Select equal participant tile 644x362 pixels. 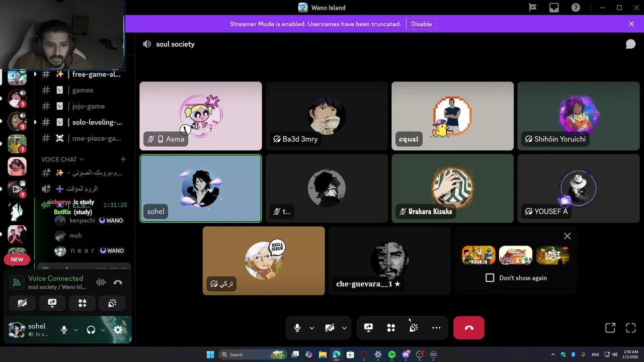(x=452, y=116)
